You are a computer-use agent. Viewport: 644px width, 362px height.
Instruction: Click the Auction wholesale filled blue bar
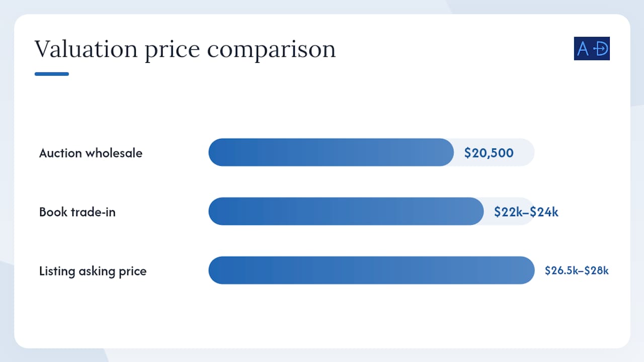pos(331,152)
